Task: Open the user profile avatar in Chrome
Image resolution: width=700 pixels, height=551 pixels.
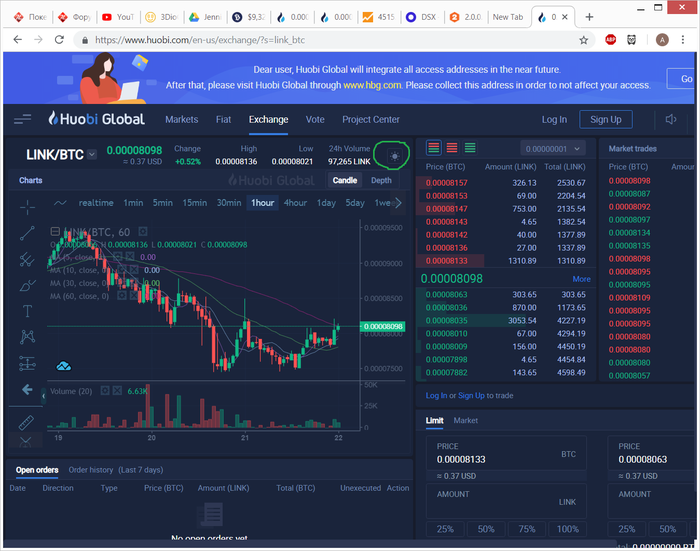Action: 662,40
